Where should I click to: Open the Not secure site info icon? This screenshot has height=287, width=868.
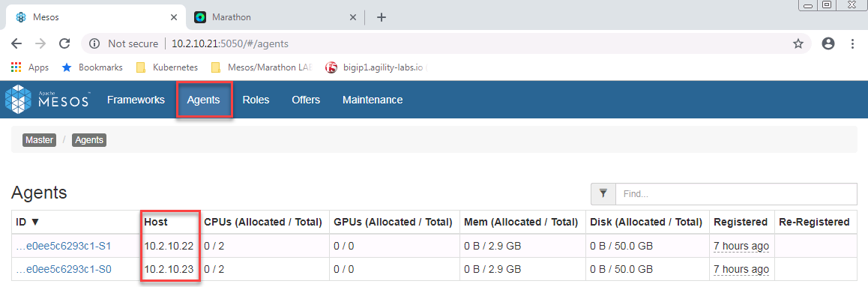94,43
